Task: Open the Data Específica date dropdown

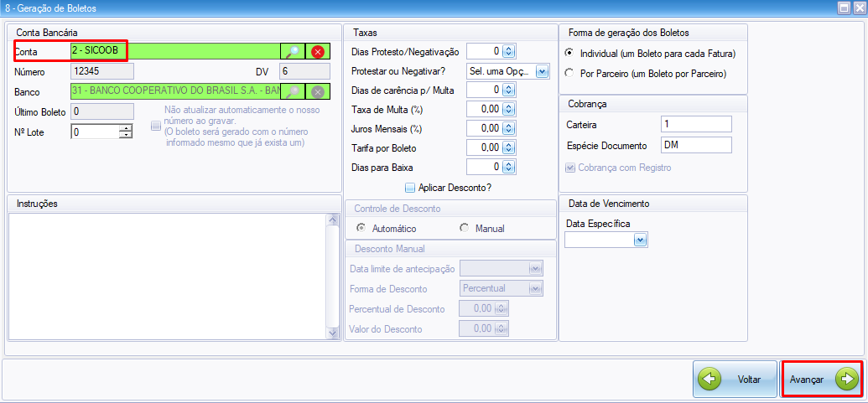Action: tap(640, 240)
